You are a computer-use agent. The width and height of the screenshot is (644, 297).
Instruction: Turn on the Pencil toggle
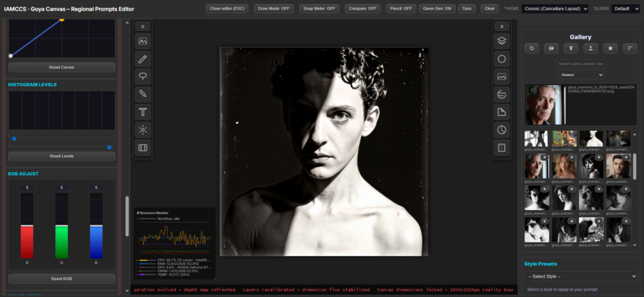coord(401,9)
